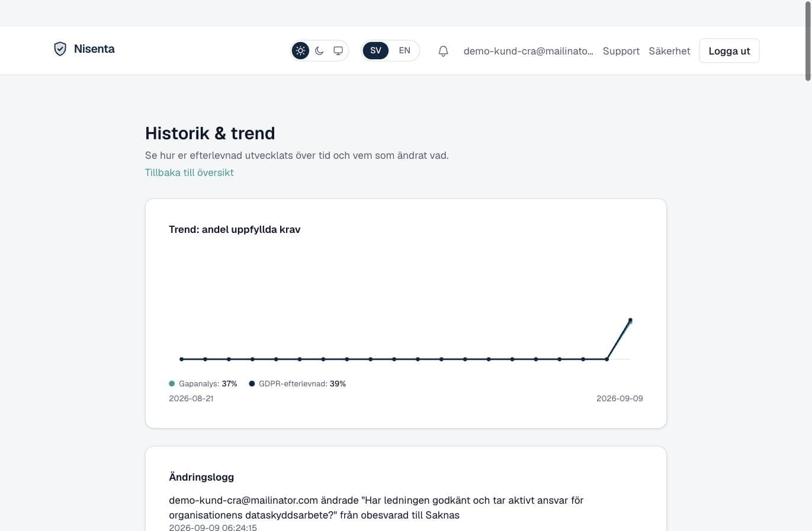Click the subtitle about efterlevnad utvecklats över tid

coord(297,155)
